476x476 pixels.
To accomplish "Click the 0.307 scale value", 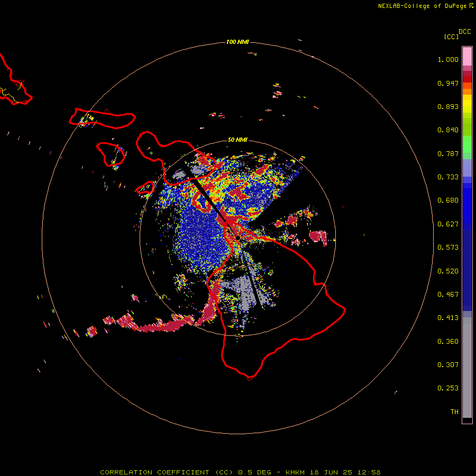I will [448, 365].
